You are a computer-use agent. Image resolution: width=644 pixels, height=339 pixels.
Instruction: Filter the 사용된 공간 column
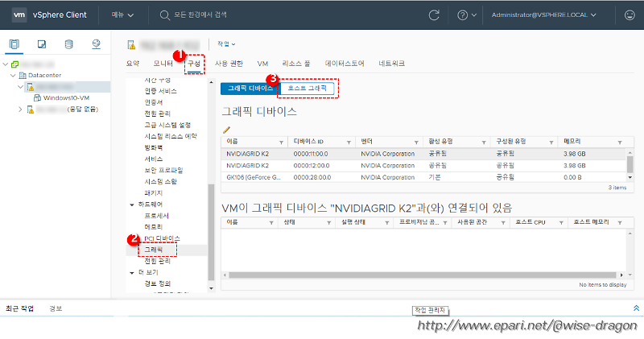[x=503, y=223]
